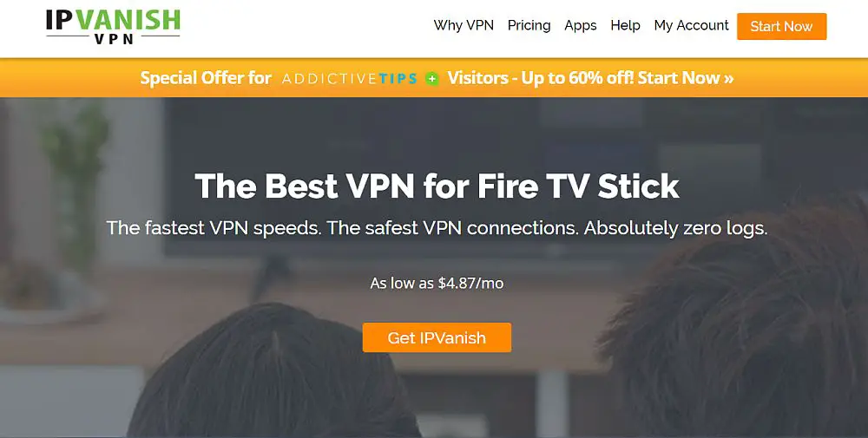Viewport: 868px width, 438px height.
Task: Open My Account from the header
Action: pyautogui.click(x=692, y=25)
